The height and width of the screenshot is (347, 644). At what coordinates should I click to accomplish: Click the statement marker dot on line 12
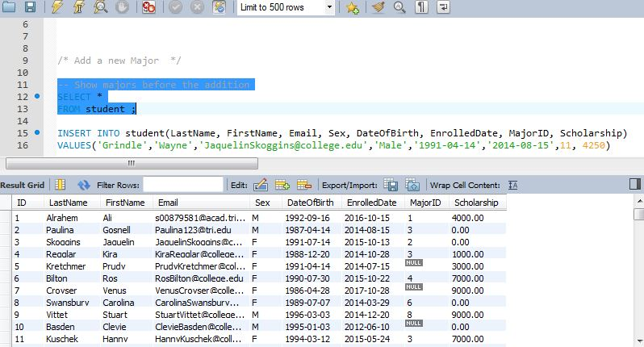click(37, 96)
